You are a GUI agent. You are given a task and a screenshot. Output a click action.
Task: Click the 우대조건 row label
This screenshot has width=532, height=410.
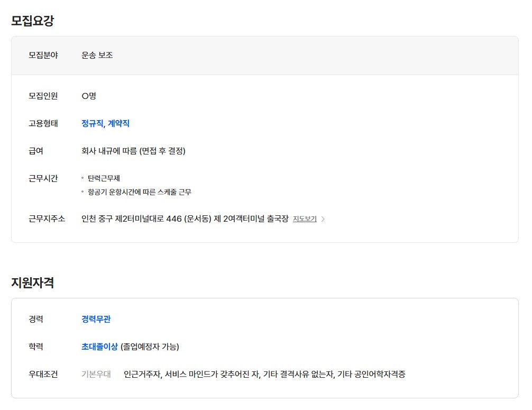tap(43, 375)
